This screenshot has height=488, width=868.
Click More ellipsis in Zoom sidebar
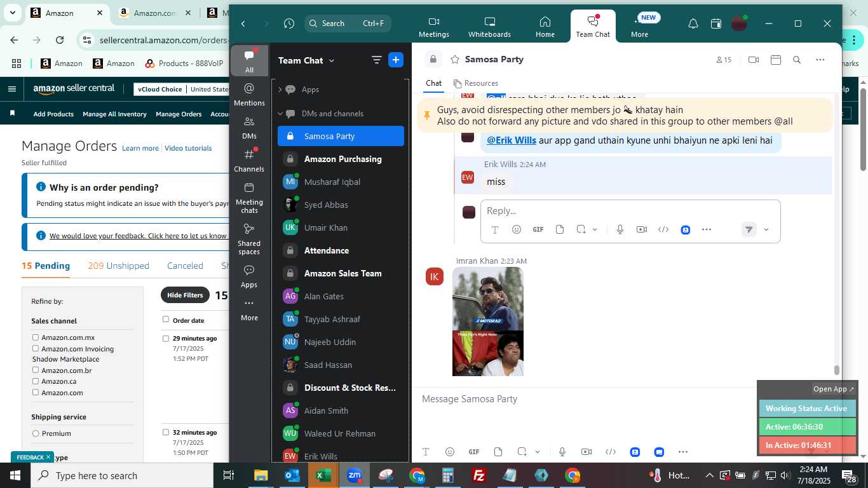(249, 309)
